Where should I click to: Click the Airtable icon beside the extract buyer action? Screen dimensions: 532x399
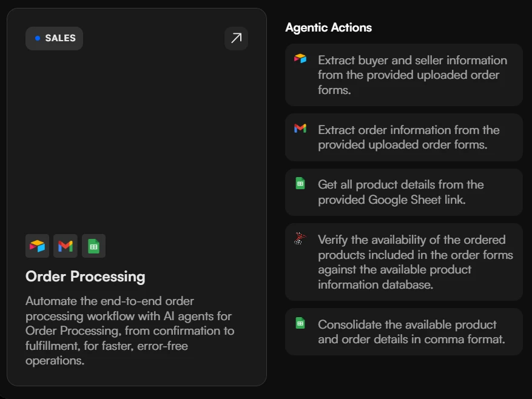click(x=300, y=59)
